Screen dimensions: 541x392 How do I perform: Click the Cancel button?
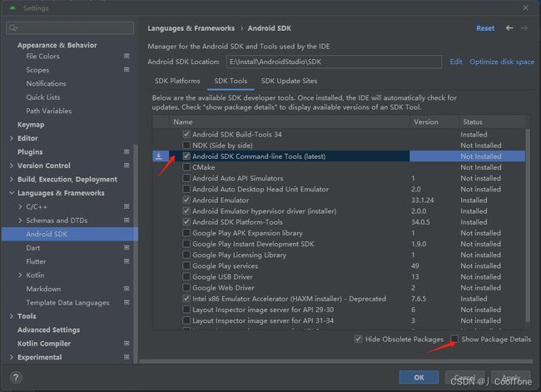pyautogui.click(x=464, y=378)
